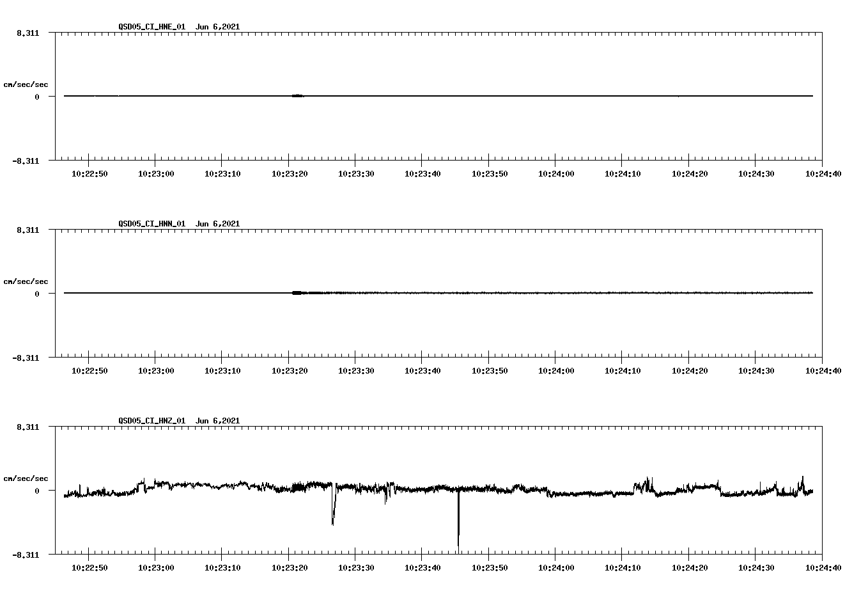Click the 10:24:20 time label under HNN plot

coord(689,370)
